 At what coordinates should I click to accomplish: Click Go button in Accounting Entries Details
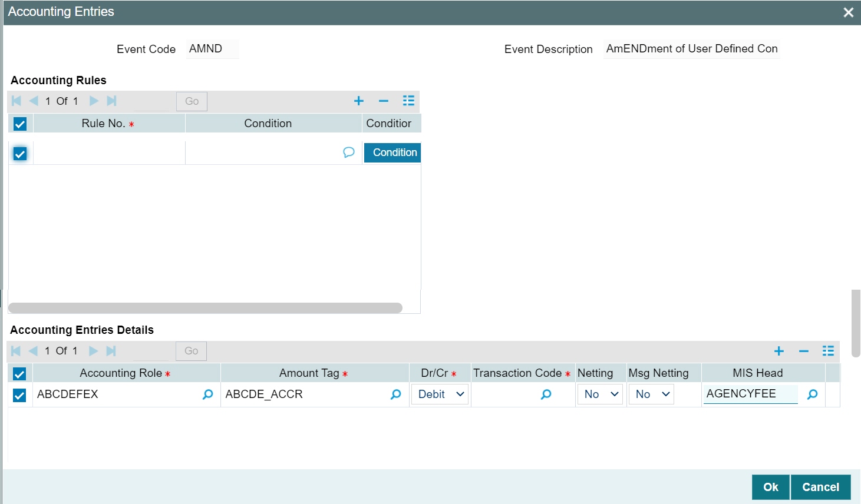click(x=191, y=351)
